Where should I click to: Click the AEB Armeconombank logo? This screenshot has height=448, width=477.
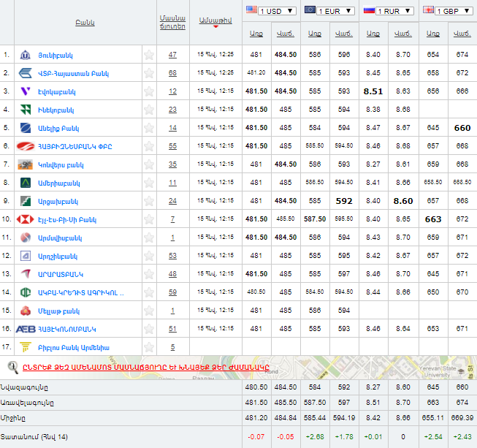point(26,329)
